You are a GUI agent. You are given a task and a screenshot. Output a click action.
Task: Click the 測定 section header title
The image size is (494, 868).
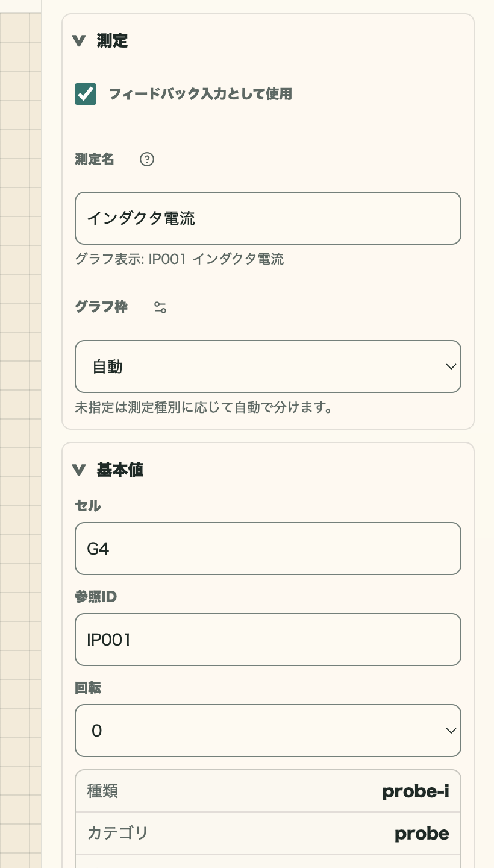[x=112, y=41]
